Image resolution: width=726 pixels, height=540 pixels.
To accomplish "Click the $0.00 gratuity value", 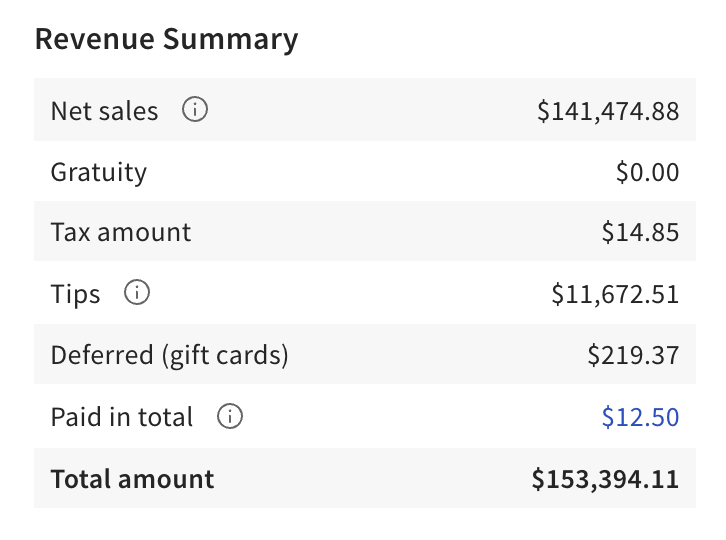I will pyautogui.click(x=647, y=172).
